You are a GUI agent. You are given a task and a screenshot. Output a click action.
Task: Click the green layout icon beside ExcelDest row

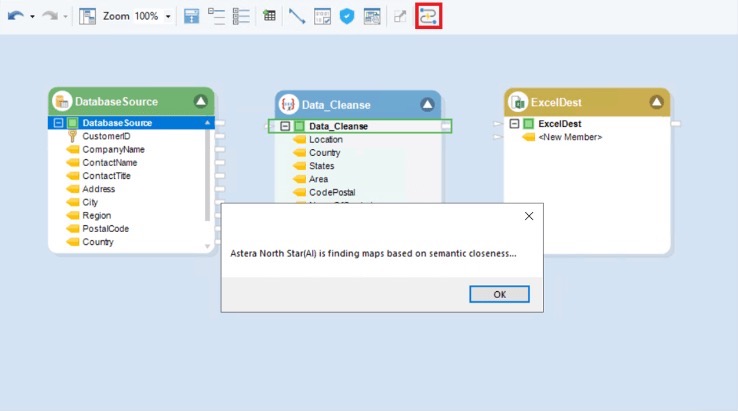529,124
